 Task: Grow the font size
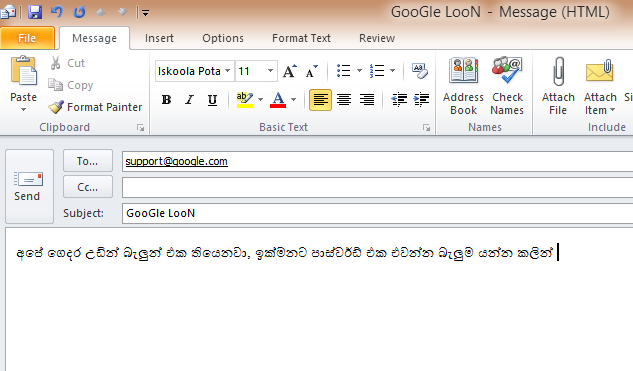point(290,71)
